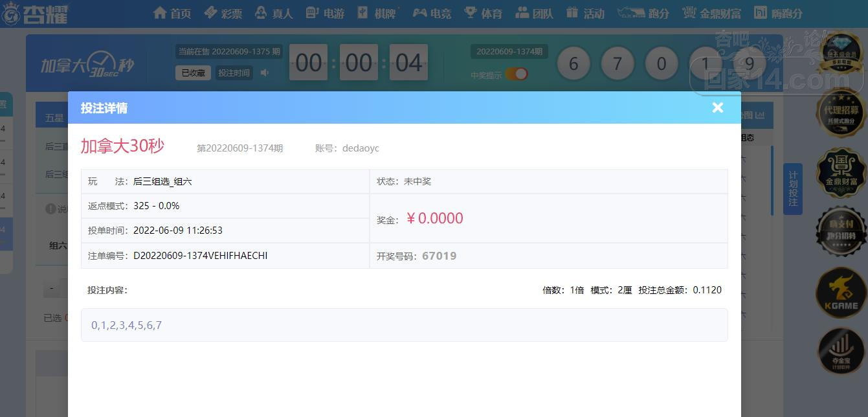Click the 投注总金额: 0.1120 total text

point(680,290)
